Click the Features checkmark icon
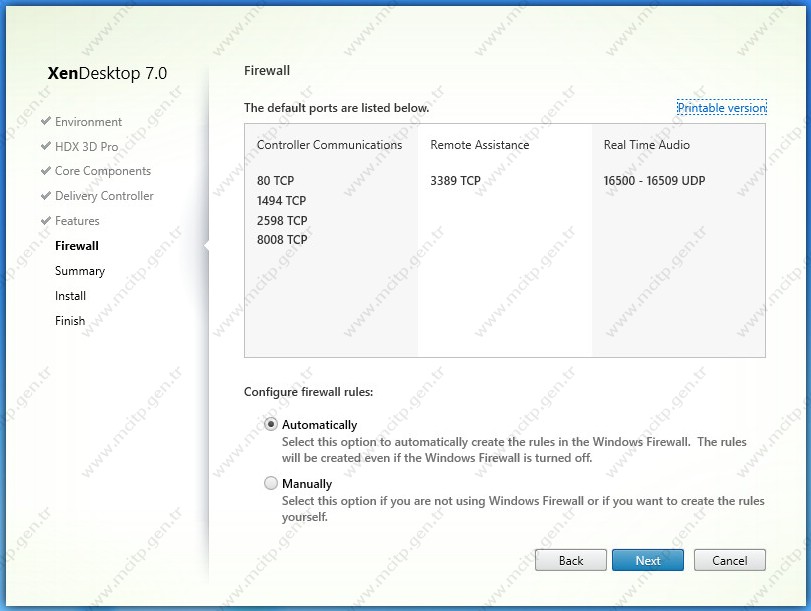The image size is (811, 611). coord(46,220)
